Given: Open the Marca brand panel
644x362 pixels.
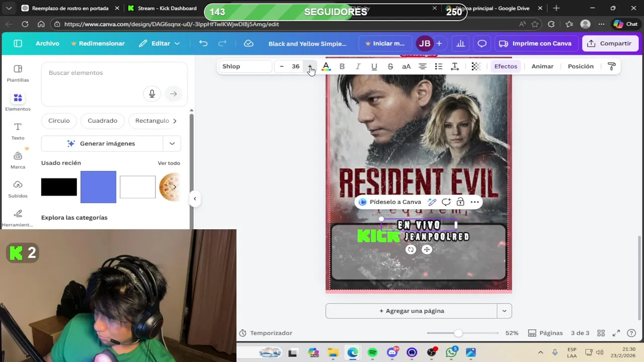Looking at the screenshot, I should pos(18,160).
